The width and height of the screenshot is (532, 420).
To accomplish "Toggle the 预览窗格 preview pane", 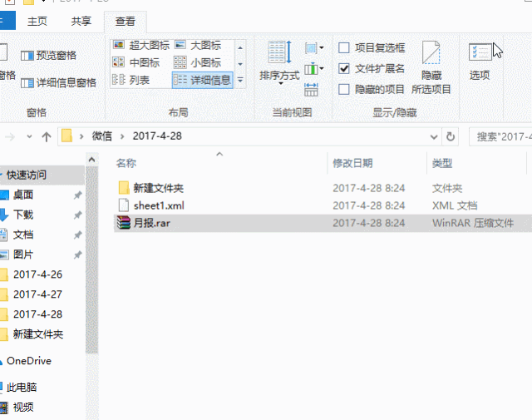I will 48,56.
